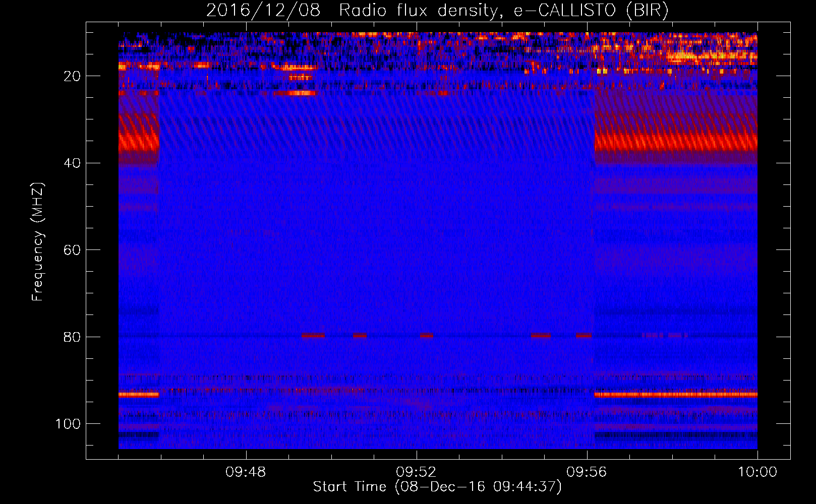Click the '09:52' time tick label
This screenshot has height=504, width=816.
pyautogui.click(x=416, y=472)
